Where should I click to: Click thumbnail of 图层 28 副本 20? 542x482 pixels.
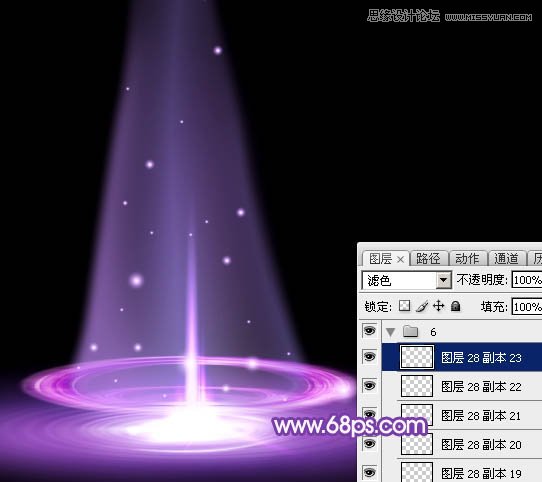[417, 444]
